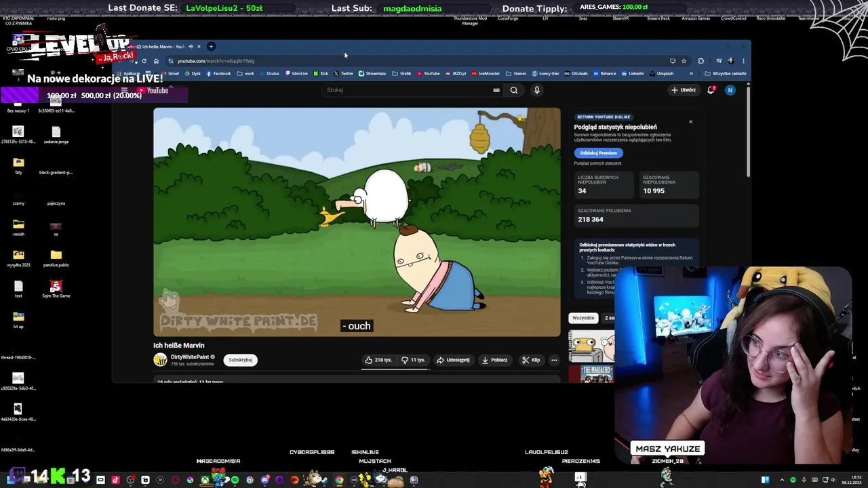Open Podgląd pełnych statystyk link
The height and width of the screenshot is (488, 868).
597,163
